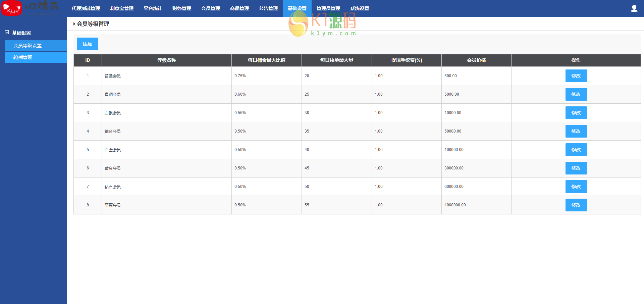Click the 提现手续费(%) column header

407,60
